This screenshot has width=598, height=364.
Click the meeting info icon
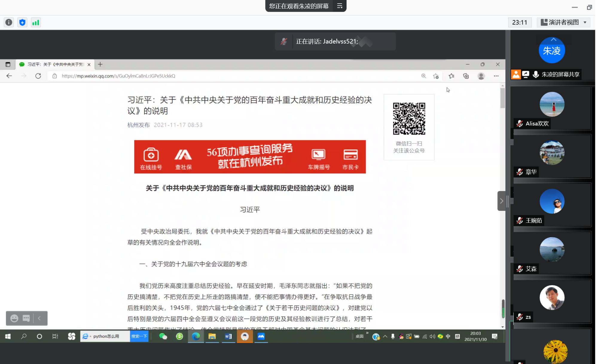click(9, 22)
